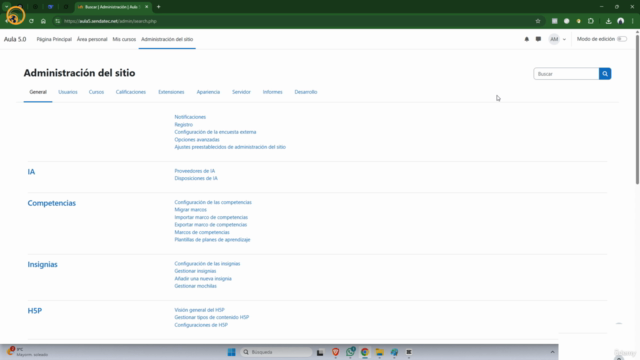Open Gestionar tipos de contenido H5P

pyautogui.click(x=211, y=317)
